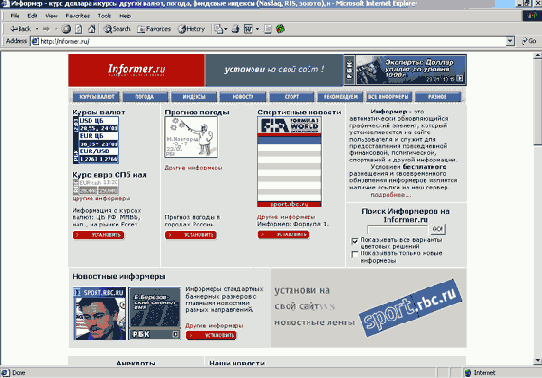This screenshot has height=378, width=542.
Task: Open the Search toolbar button
Action: [x=117, y=29]
